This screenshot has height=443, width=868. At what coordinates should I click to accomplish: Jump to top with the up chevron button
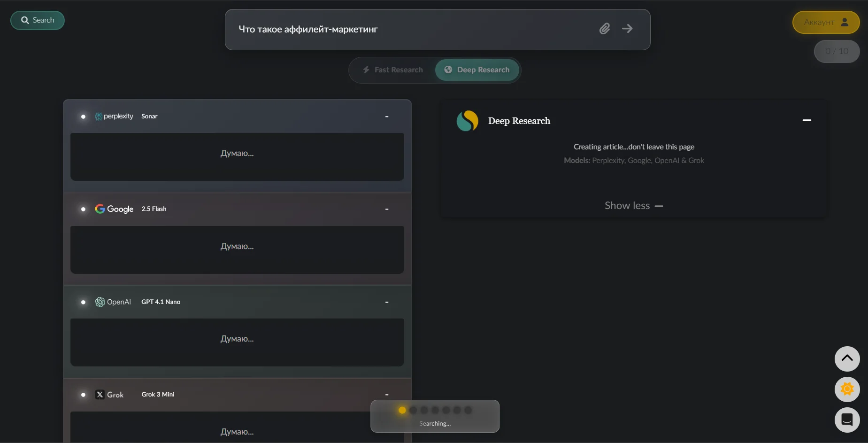click(x=847, y=358)
